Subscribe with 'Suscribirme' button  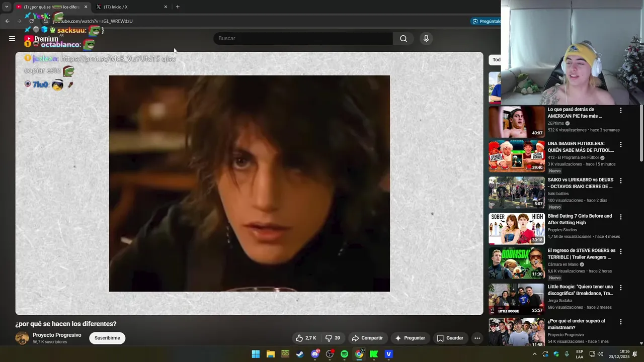[107, 338]
